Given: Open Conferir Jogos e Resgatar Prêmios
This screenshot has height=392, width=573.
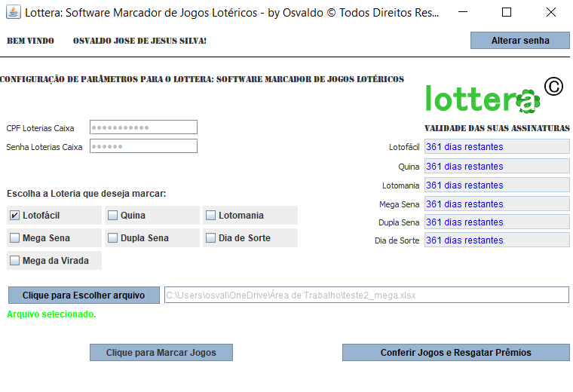Looking at the screenshot, I should coord(456,353).
